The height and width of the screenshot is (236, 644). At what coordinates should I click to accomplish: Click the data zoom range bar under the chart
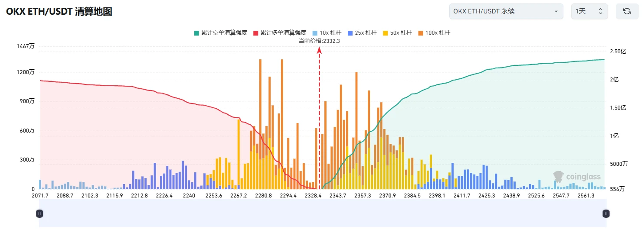point(323,213)
